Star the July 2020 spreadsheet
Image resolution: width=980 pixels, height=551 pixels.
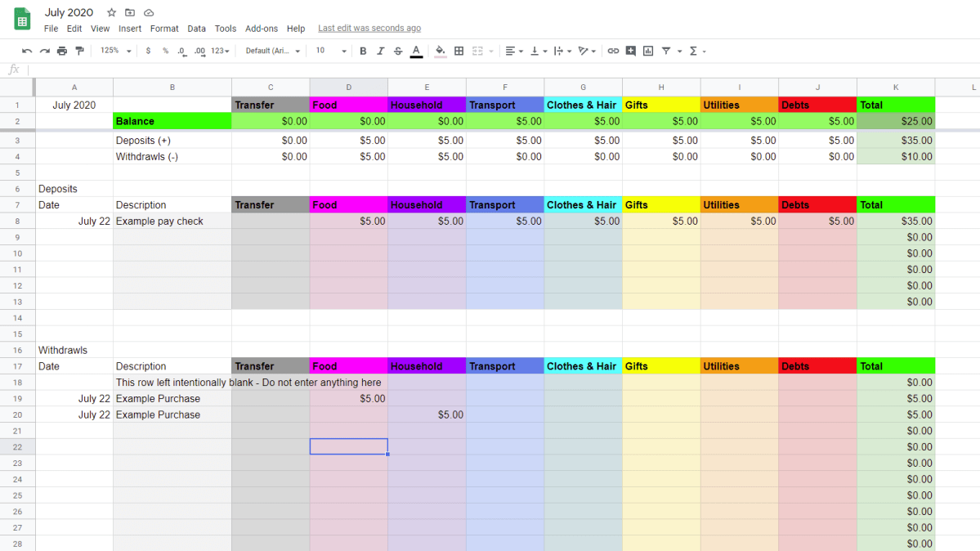click(110, 12)
